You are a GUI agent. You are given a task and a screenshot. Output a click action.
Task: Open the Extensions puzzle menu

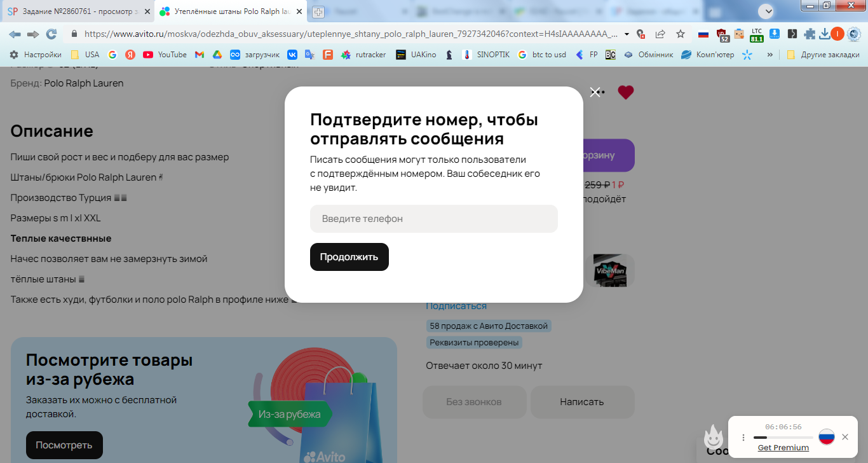(810, 34)
